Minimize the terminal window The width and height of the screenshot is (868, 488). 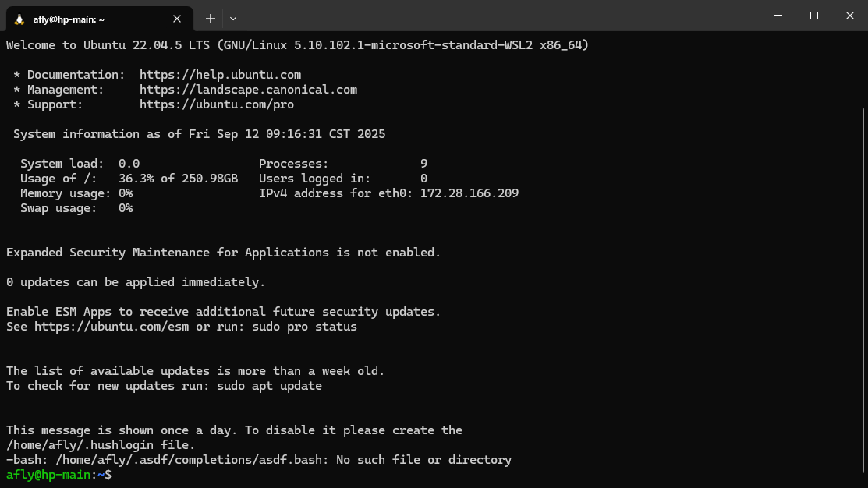coord(778,16)
